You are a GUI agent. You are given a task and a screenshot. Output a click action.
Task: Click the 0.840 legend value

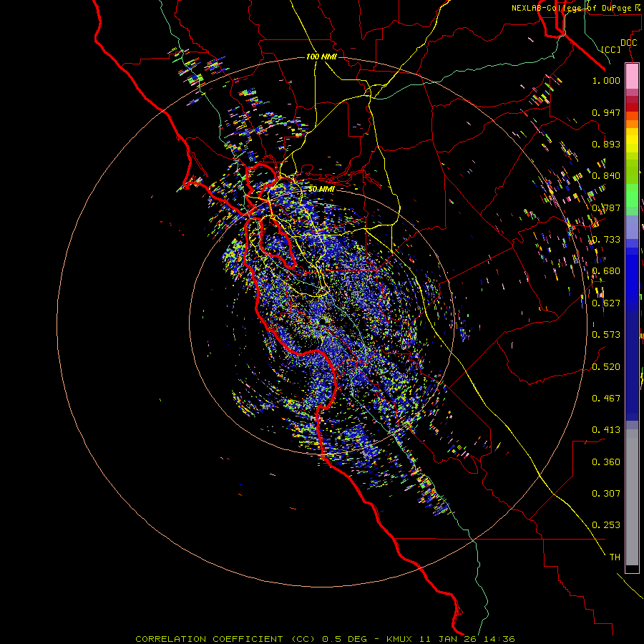click(606, 176)
